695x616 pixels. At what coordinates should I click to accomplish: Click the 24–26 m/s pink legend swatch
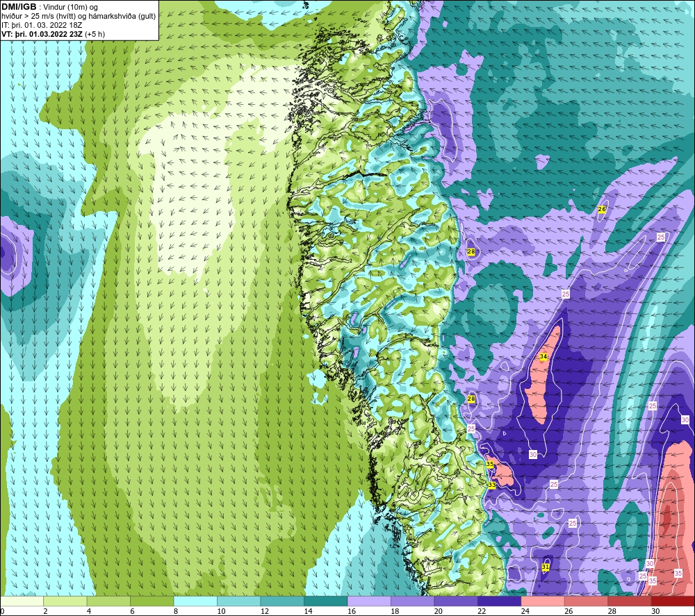coord(543,601)
